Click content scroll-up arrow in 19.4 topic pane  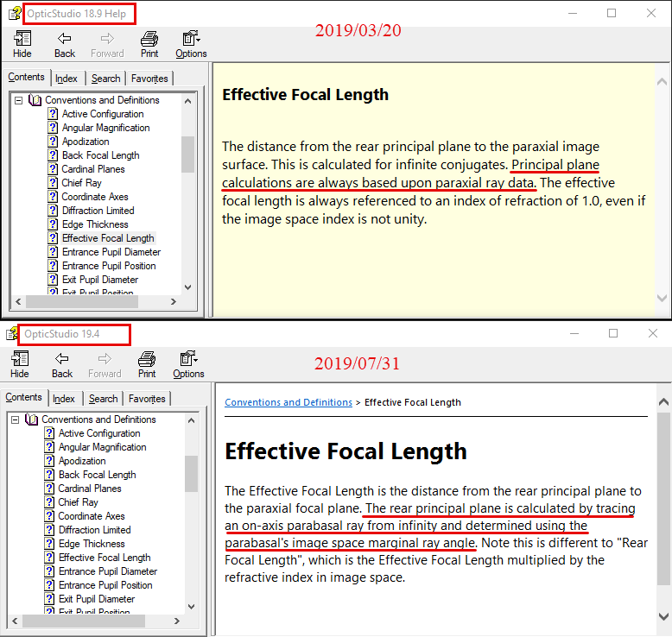pyautogui.click(x=663, y=402)
